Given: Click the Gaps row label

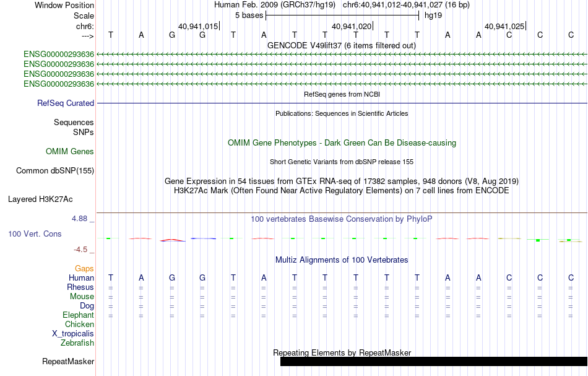Looking at the screenshot, I should pyautogui.click(x=84, y=268).
